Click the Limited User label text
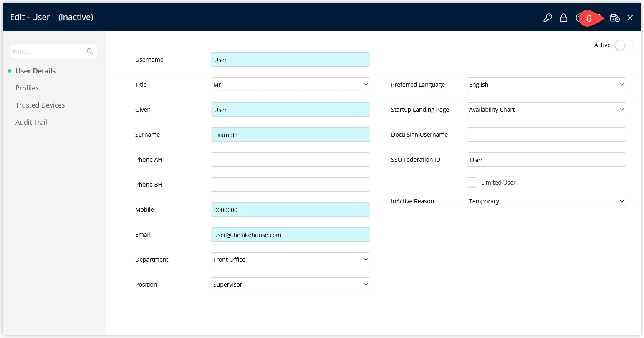Image resolution: width=644 pixels, height=338 pixels. pyautogui.click(x=498, y=183)
